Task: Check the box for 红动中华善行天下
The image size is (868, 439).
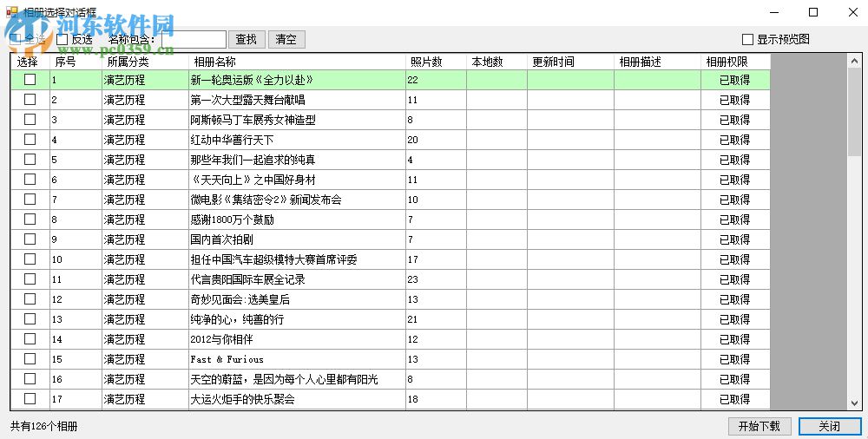Action: (30, 140)
